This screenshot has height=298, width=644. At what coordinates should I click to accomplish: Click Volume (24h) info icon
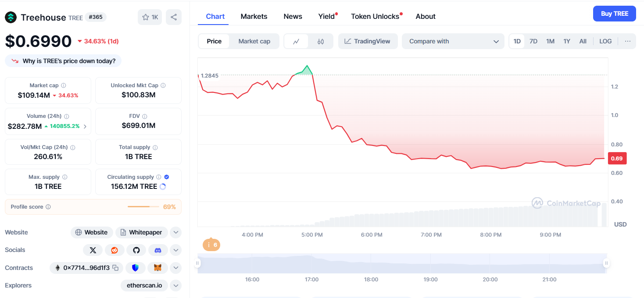67,117
